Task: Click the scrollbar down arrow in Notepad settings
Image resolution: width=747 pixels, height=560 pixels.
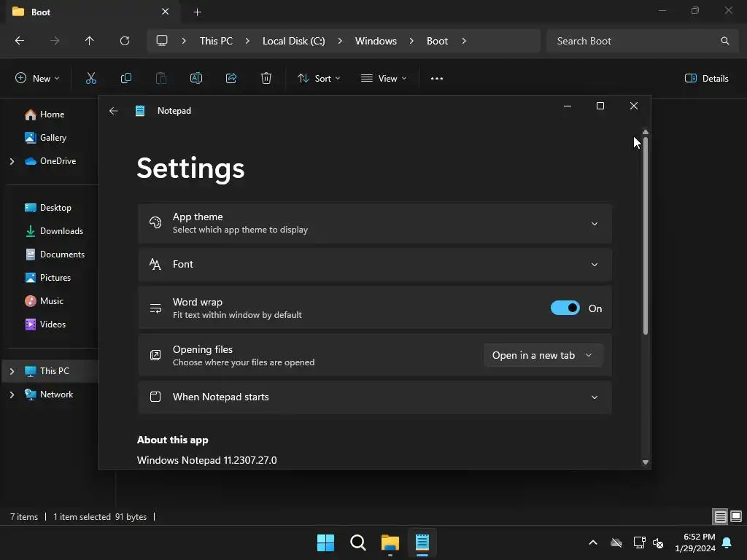Action: click(x=645, y=462)
